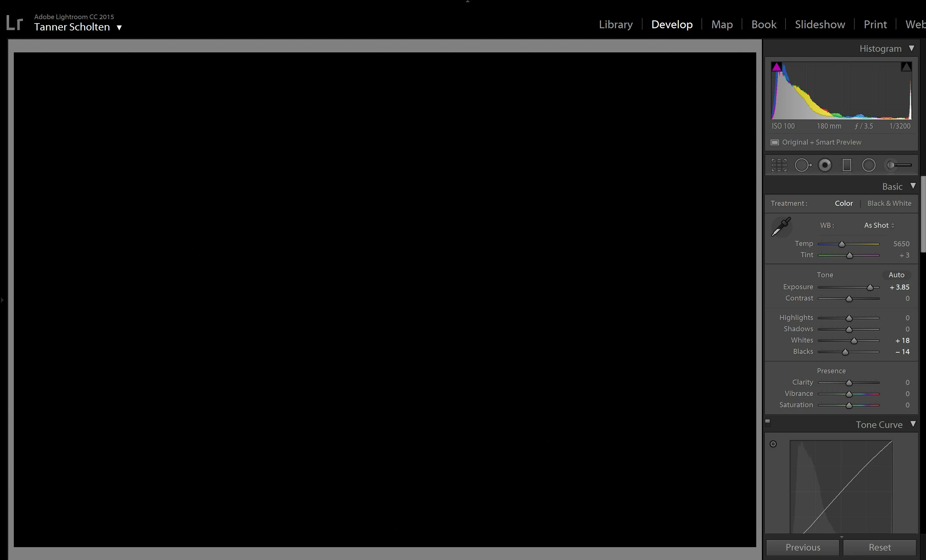This screenshot has width=926, height=560.
Task: Click the Auto tone button
Action: (896, 275)
